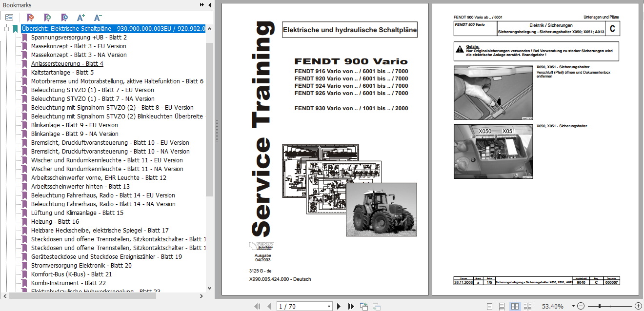The height and width of the screenshot is (311, 644).
Task: Open bookmark Arbeitsscheinwerfer hinten - Blatt 13
Action: click(80, 186)
